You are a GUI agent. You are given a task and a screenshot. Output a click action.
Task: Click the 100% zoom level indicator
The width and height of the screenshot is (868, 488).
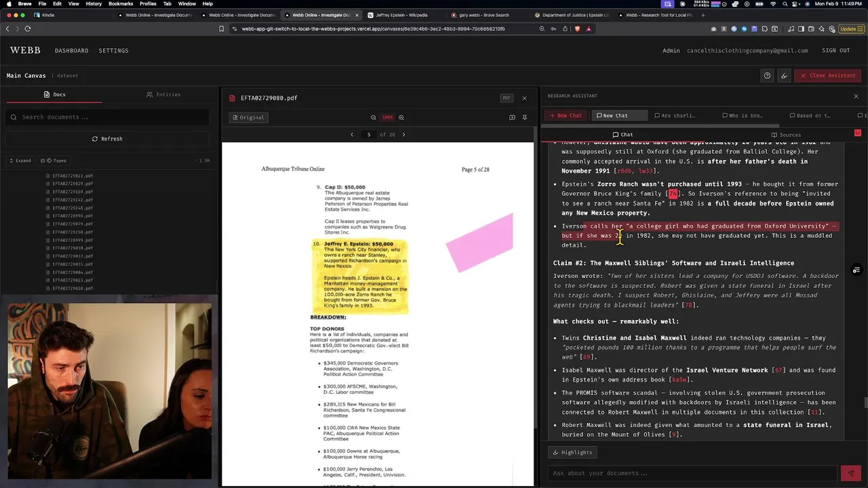point(387,117)
